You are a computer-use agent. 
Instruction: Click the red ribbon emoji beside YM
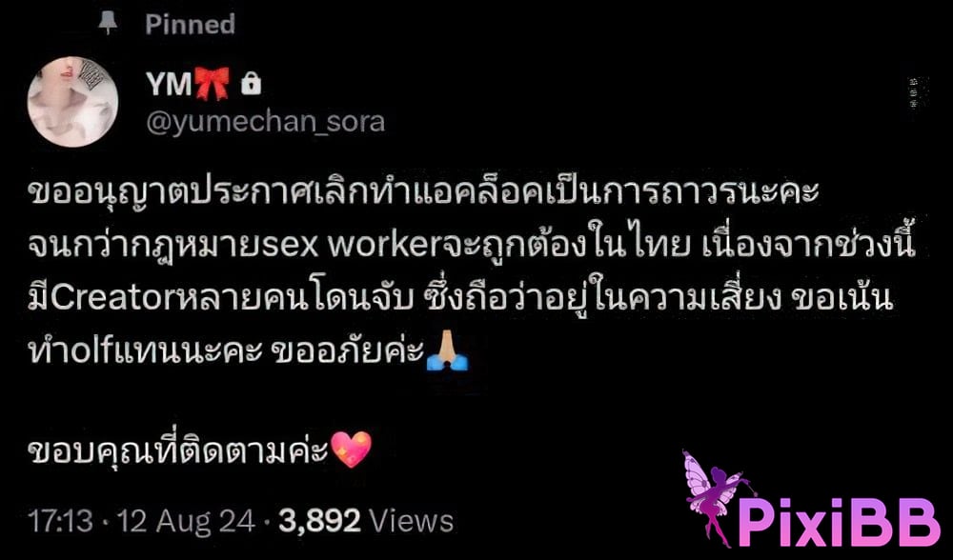(x=213, y=84)
